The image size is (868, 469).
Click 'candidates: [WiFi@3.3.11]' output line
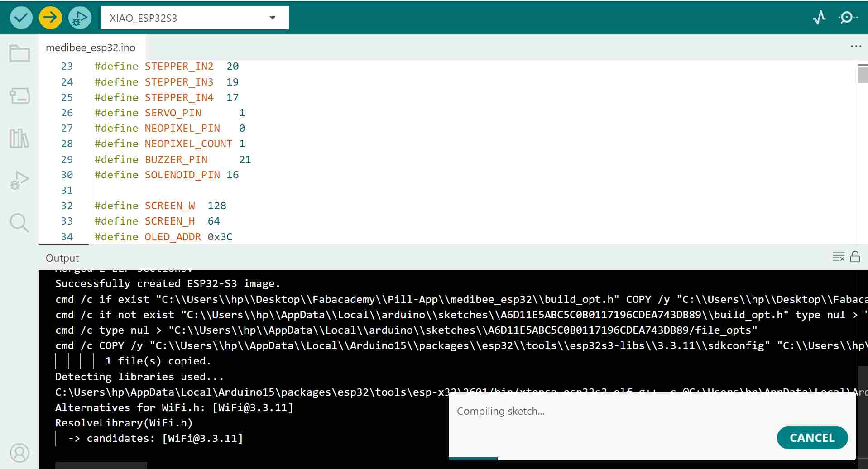[156, 438]
